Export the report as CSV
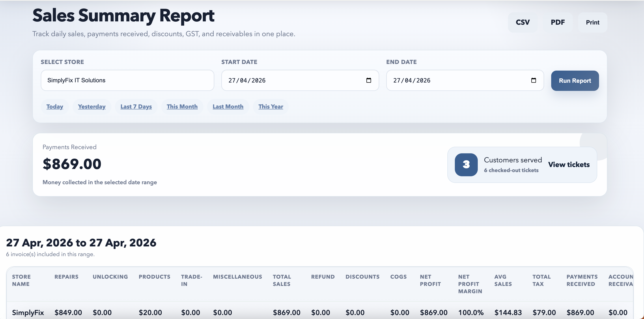Image resolution: width=644 pixels, height=319 pixels. point(523,22)
